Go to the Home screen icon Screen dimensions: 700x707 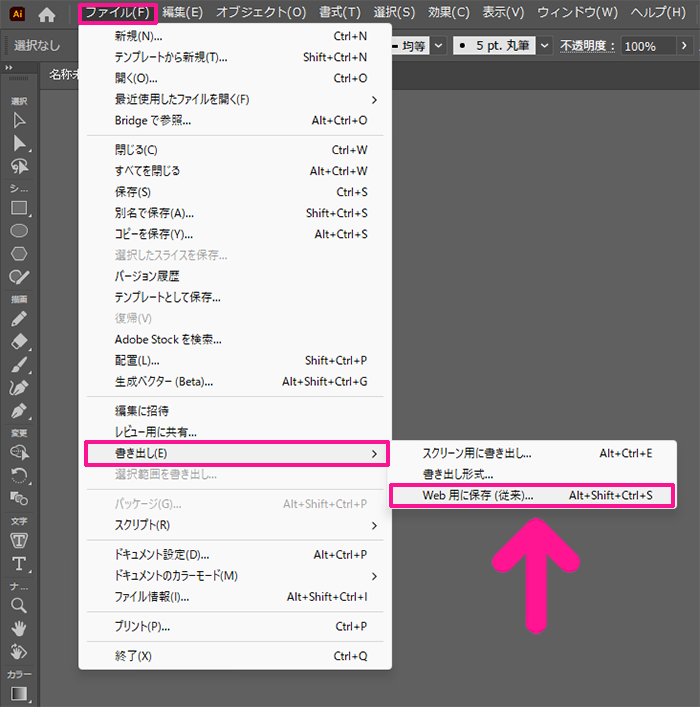[47, 14]
